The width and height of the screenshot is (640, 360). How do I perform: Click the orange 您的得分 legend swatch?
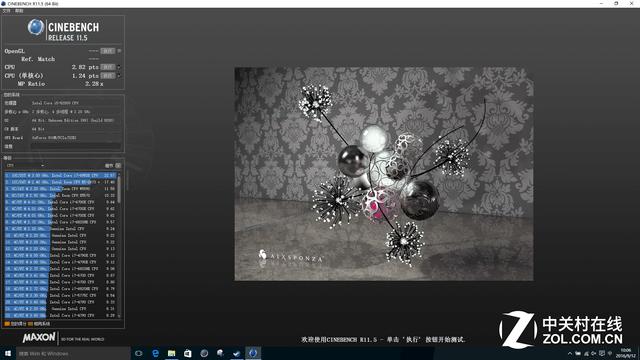pos(7,324)
